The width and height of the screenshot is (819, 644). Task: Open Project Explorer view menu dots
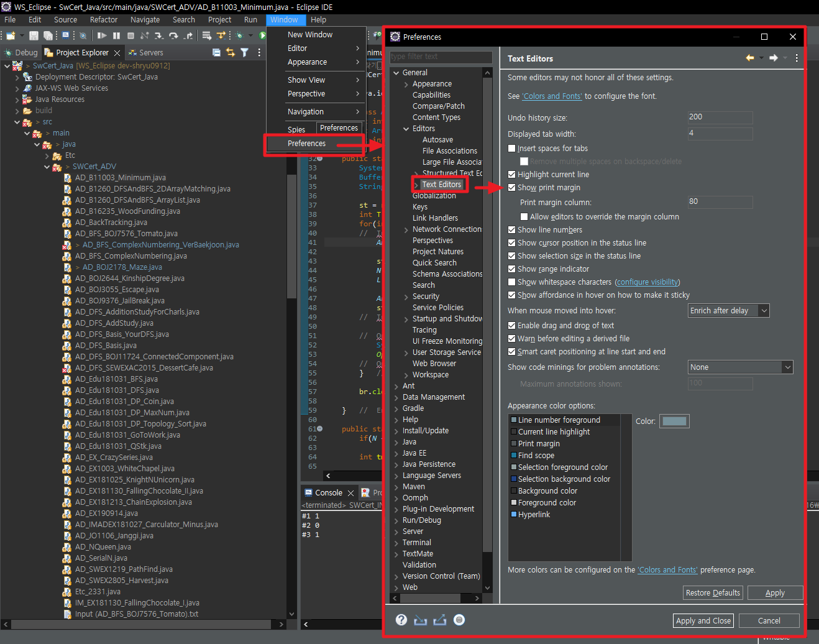[259, 53]
